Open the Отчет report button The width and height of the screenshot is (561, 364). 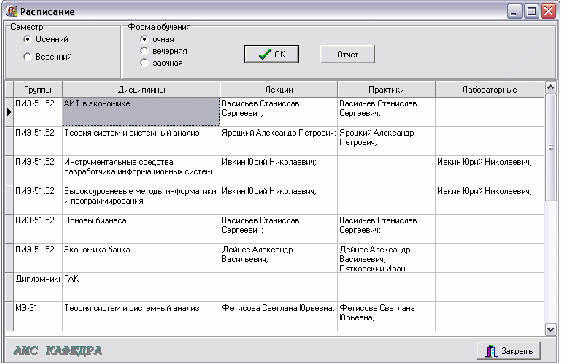pos(347,54)
